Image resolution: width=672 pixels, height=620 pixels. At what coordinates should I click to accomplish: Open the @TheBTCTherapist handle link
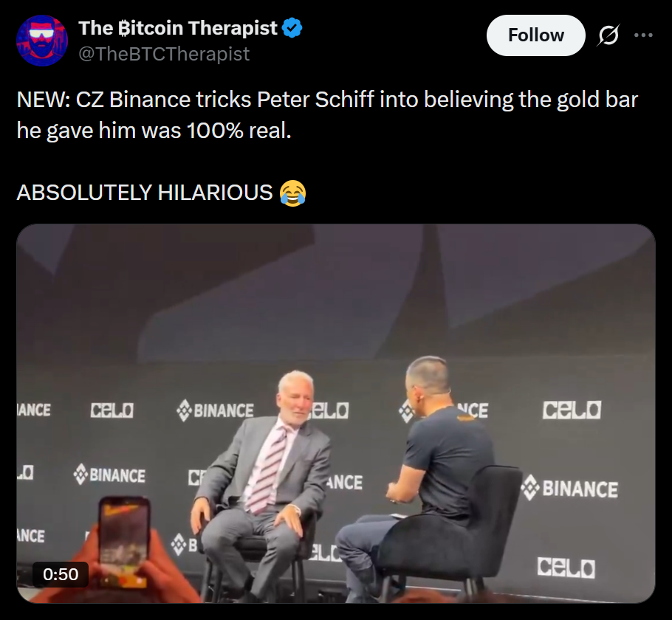pos(164,54)
